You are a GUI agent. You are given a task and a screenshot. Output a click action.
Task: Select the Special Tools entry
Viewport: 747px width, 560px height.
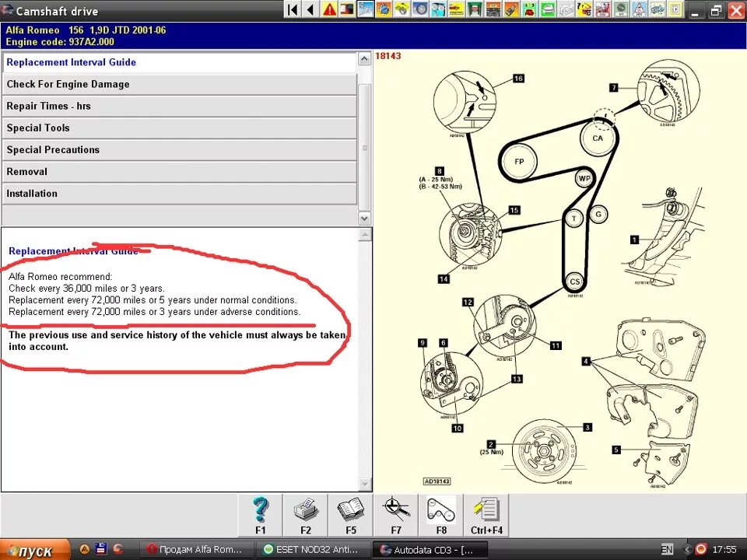pyautogui.click(x=180, y=128)
